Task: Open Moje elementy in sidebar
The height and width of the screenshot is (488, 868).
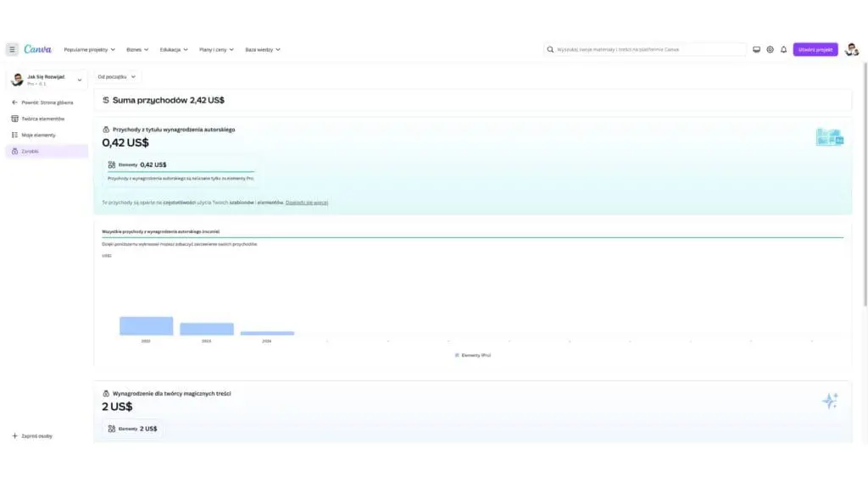Action: coord(47,135)
